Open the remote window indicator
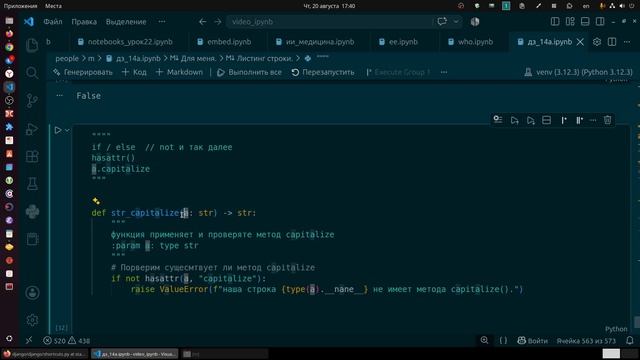 click(29, 340)
